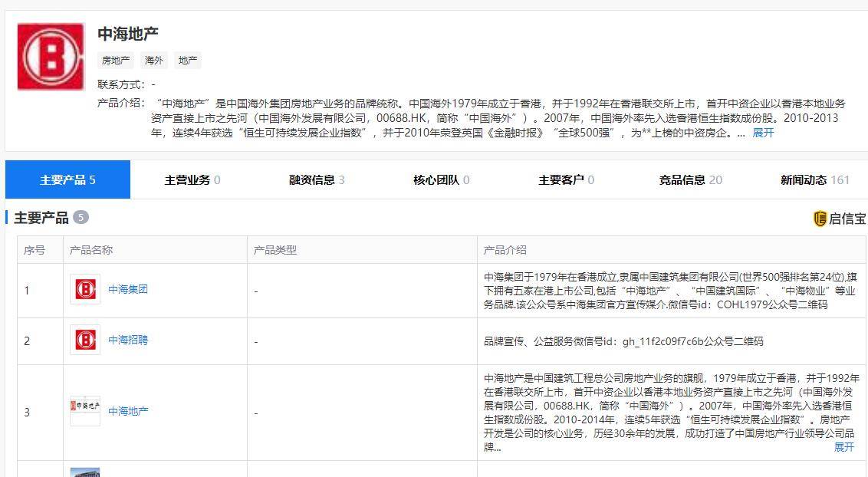Click the 主要产品 blue section marker

[7, 217]
